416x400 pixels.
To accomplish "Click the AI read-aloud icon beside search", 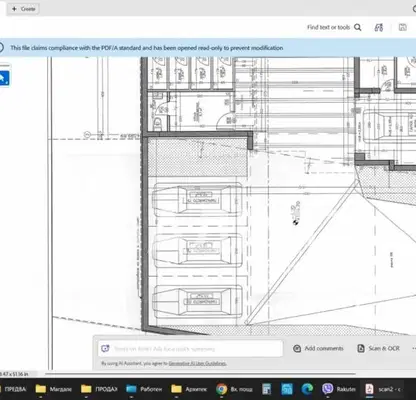I will coord(379,27).
